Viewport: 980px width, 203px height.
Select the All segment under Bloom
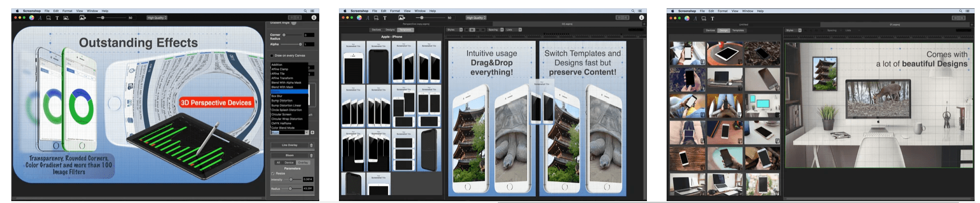278,162
